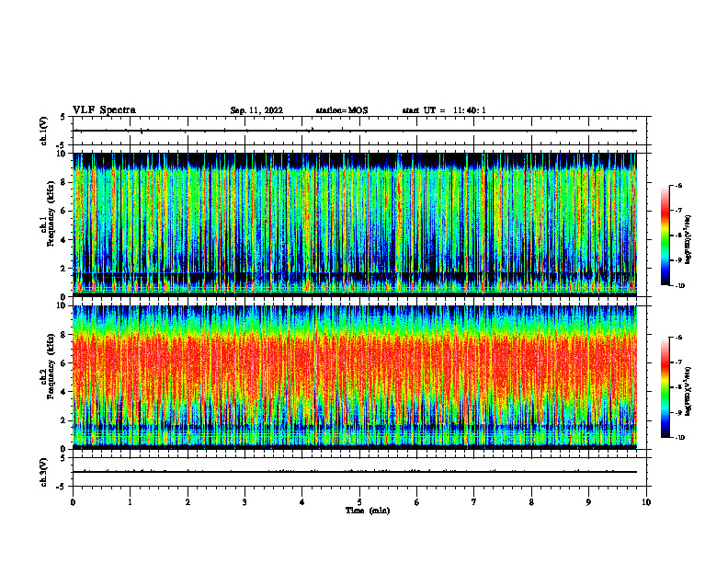The image size is (728, 563).
Task: Click the "4" kHz tick on ch.2 frequency axis
Action: pos(64,392)
